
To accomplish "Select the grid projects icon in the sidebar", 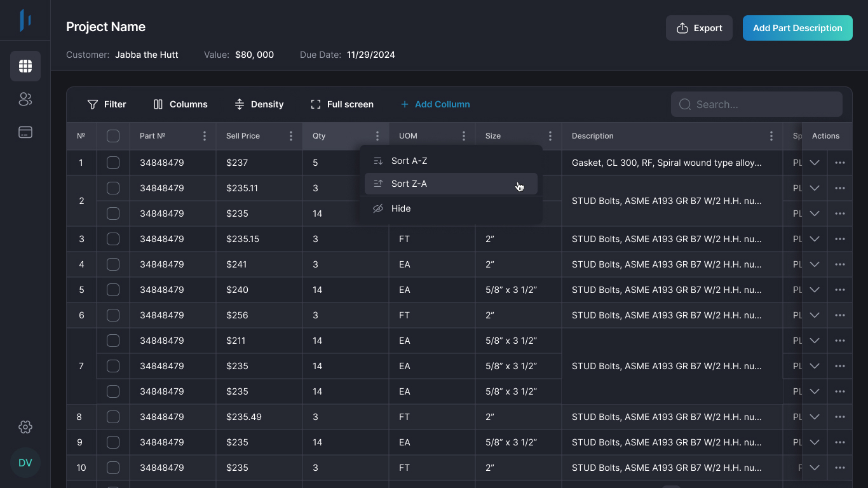I will [x=25, y=66].
